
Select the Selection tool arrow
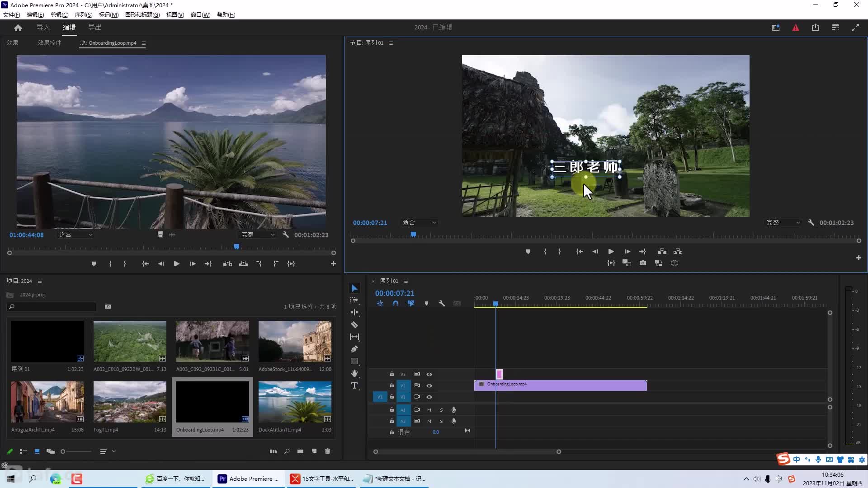[354, 288]
